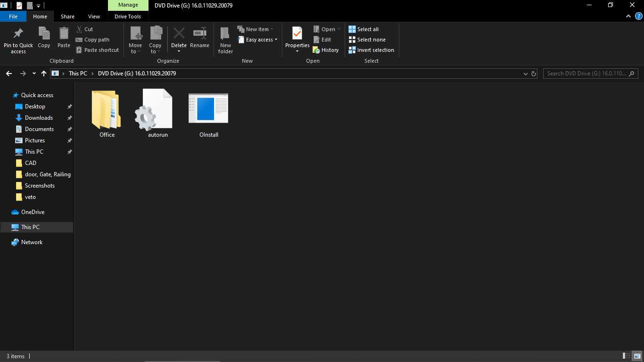This screenshot has width=644, height=362.
Task: Unpin Desktop from Quick access
Action: (x=69, y=107)
